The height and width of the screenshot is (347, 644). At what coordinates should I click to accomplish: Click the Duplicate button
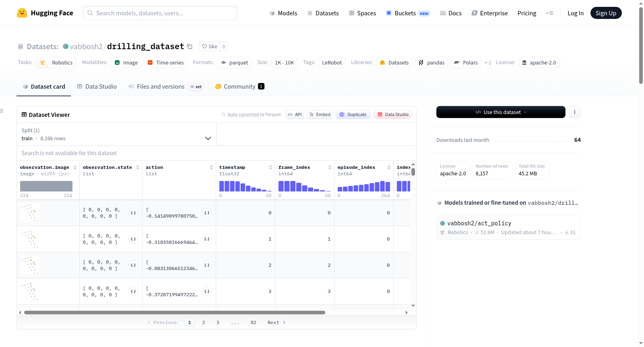(x=353, y=114)
